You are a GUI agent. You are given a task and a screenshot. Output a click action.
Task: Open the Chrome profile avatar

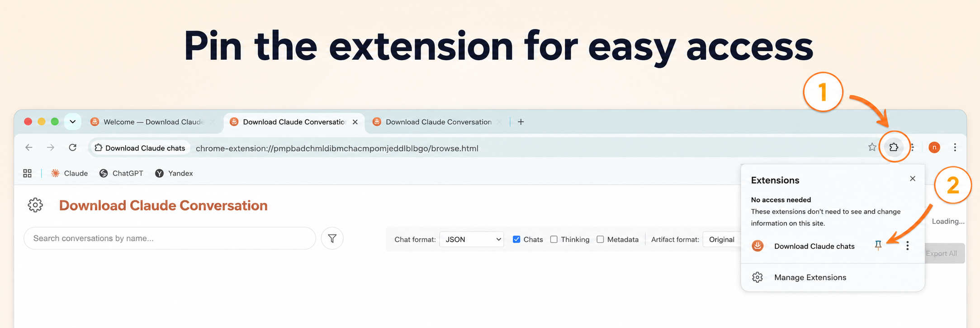(934, 147)
